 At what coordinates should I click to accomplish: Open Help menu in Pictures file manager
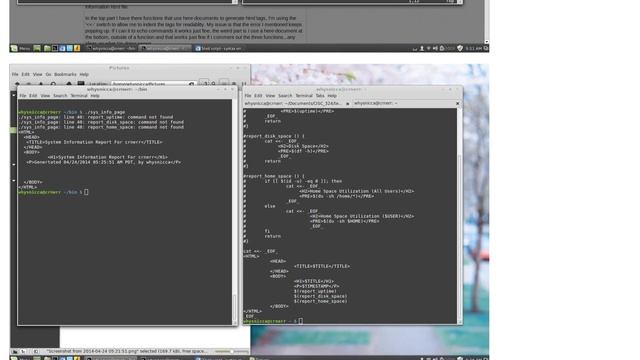(x=84, y=74)
